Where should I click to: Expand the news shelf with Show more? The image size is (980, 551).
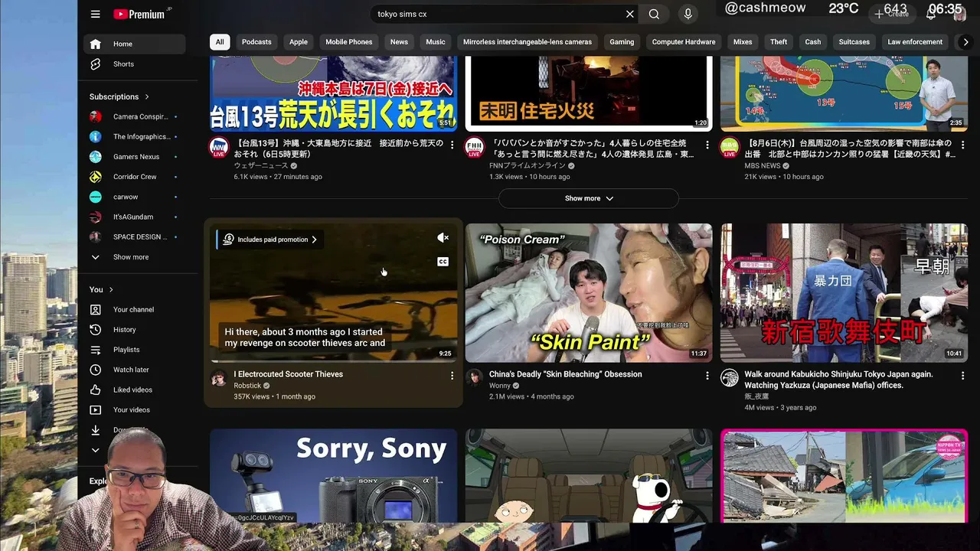[589, 198]
